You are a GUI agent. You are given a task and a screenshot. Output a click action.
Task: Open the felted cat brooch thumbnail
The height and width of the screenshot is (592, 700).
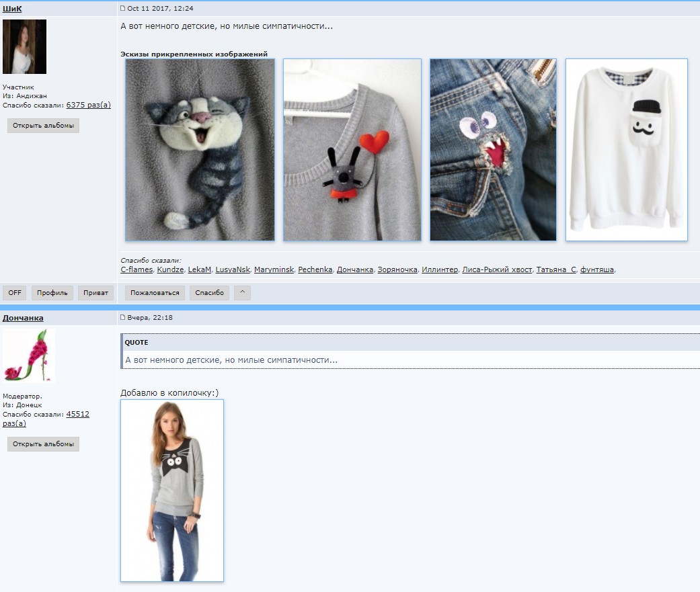point(200,150)
